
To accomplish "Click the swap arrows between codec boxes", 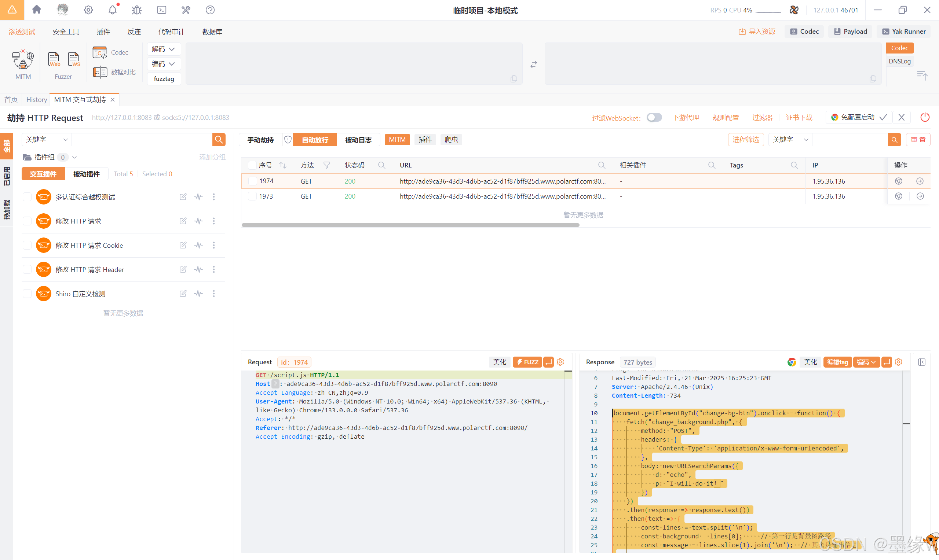I will (533, 65).
